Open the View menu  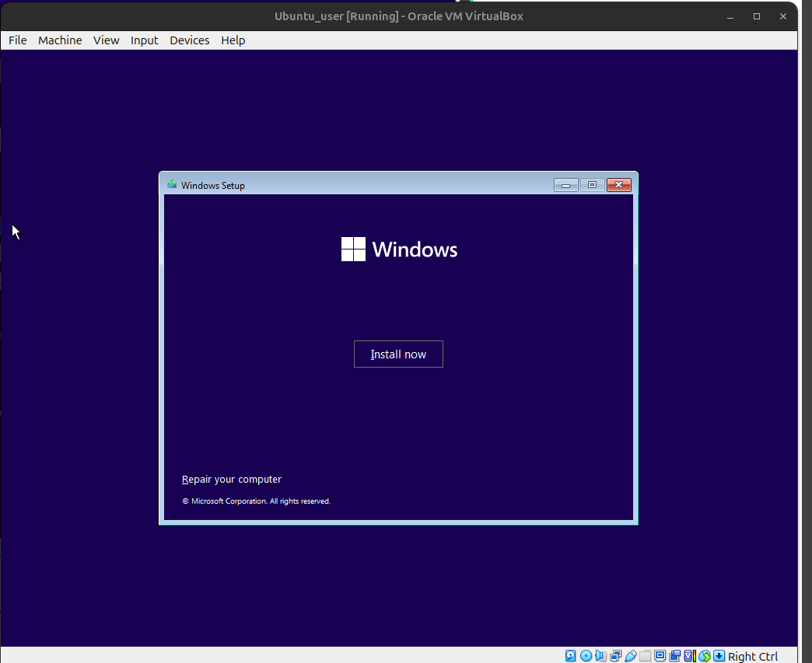(x=106, y=40)
